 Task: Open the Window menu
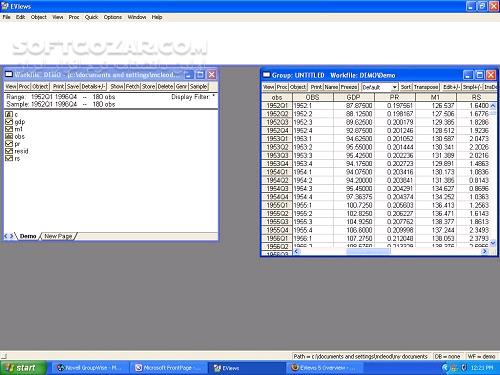pyautogui.click(x=137, y=17)
